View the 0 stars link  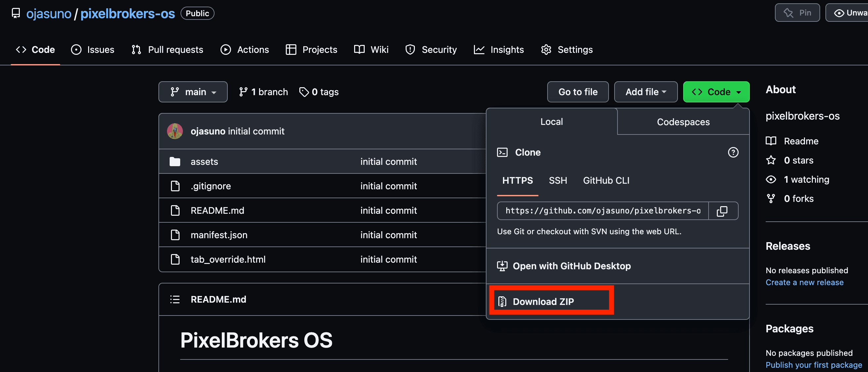point(798,160)
